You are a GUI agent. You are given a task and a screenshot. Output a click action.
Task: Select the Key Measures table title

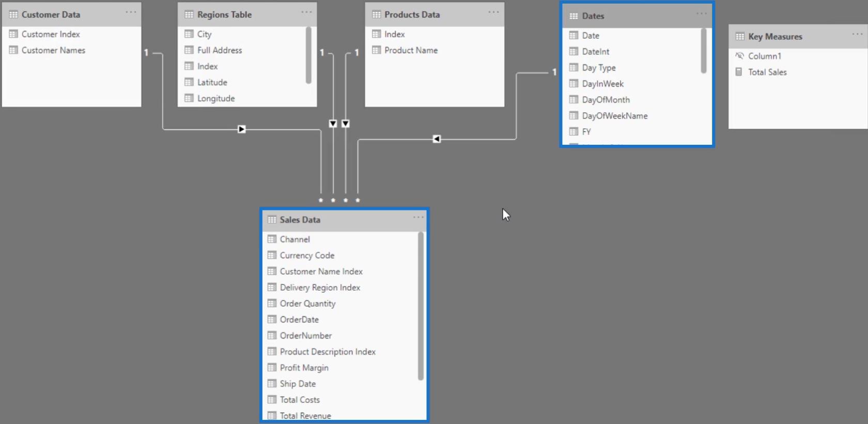[x=775, y=37]
